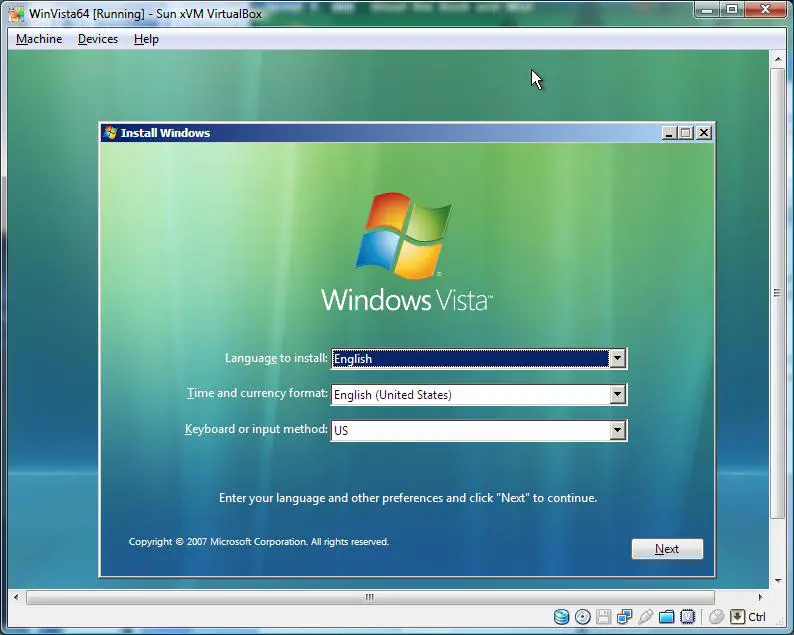Expand the Time and currency format dropdown
Image resolution: width=794 pixels, height=635 pixels.
[x=617, y=394]
